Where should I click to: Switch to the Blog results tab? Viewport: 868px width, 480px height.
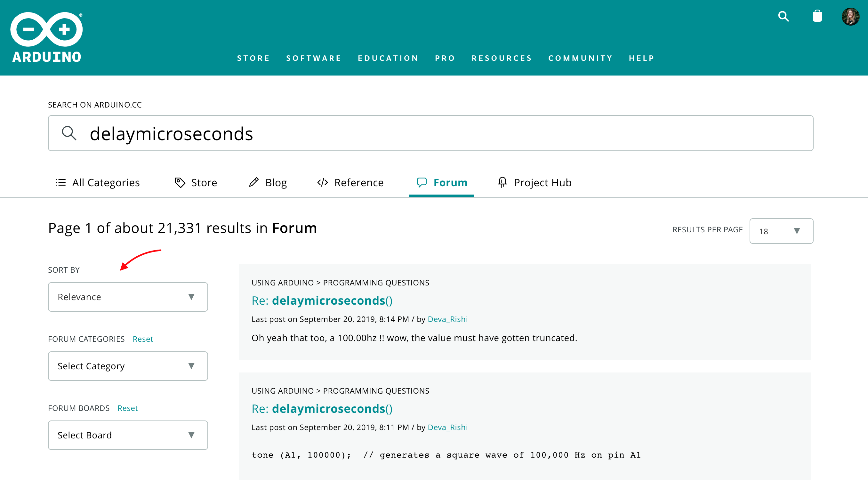pos(268,182)
